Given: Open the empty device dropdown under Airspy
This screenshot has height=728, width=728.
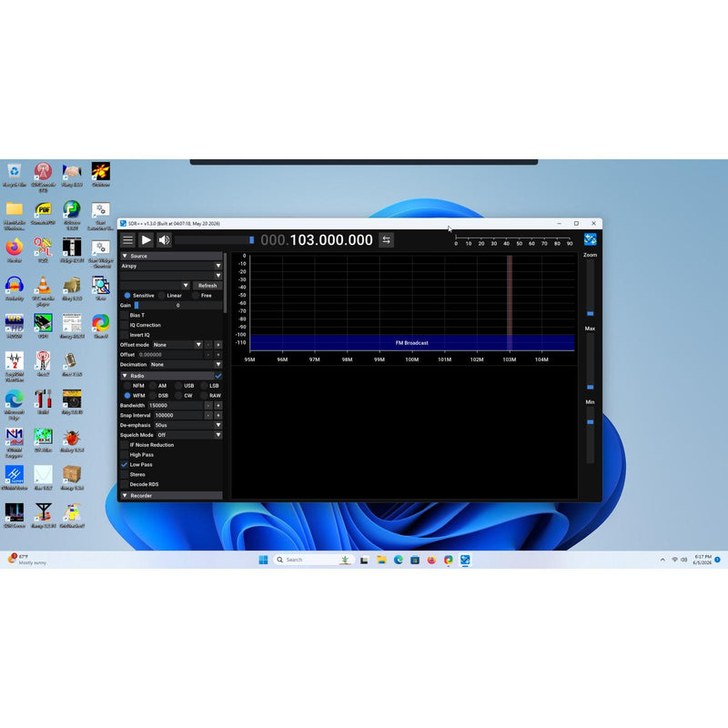Looking at the screenshot, I should click(171, 276).
